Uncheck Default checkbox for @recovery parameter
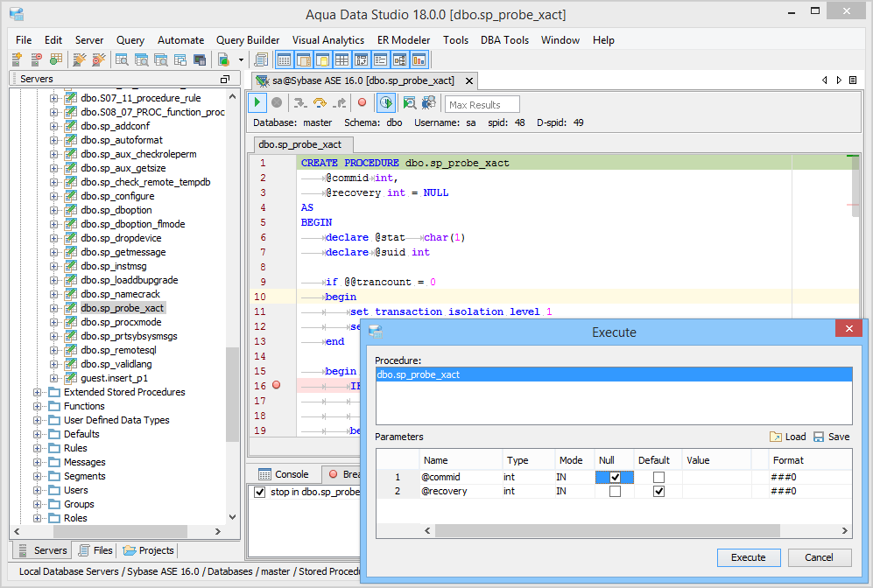This screenshot has width=873, height=588. 658,491
